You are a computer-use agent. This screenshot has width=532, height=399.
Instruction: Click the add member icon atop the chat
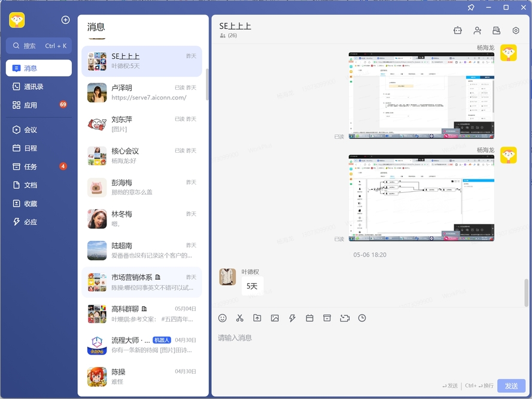tap(477, 30)
